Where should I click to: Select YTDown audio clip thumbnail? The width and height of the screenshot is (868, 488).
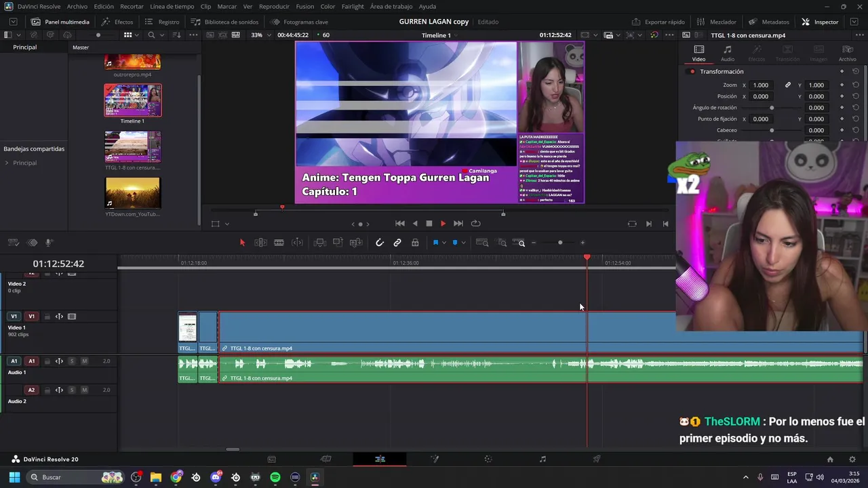133,193
